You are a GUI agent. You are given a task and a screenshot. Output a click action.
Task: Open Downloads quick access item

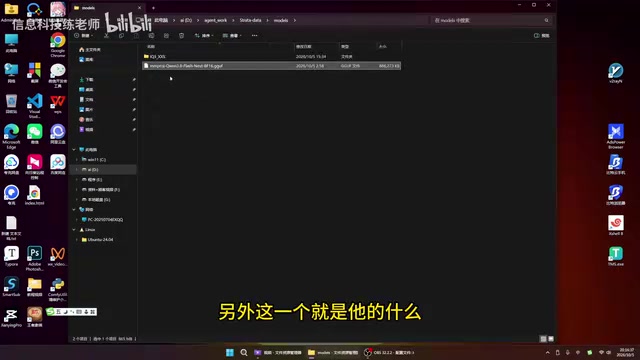click(86, 80)
